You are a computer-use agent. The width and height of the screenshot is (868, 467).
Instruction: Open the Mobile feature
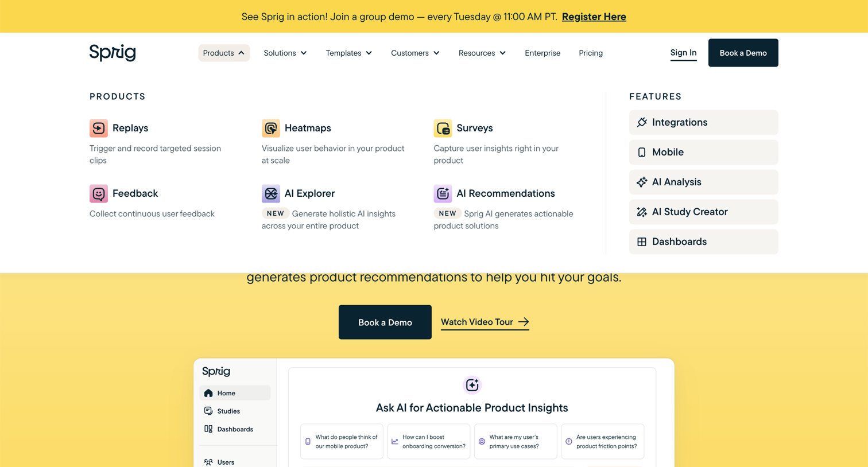[703, 152]
